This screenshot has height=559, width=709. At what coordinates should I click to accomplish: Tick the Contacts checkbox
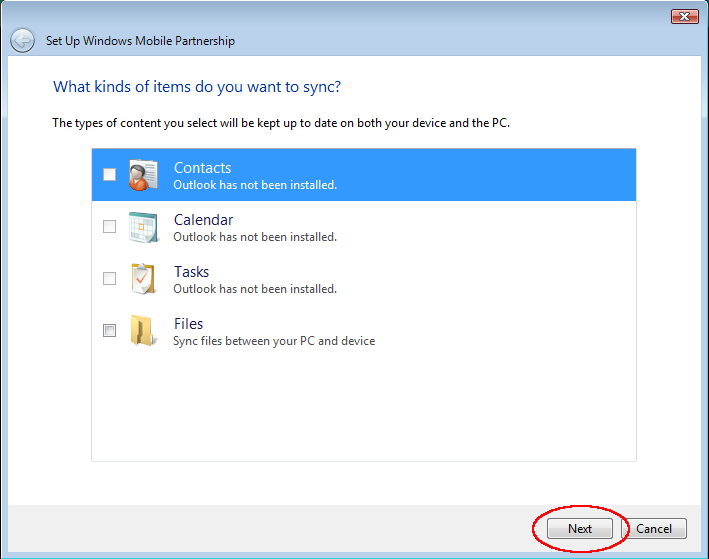110,175
